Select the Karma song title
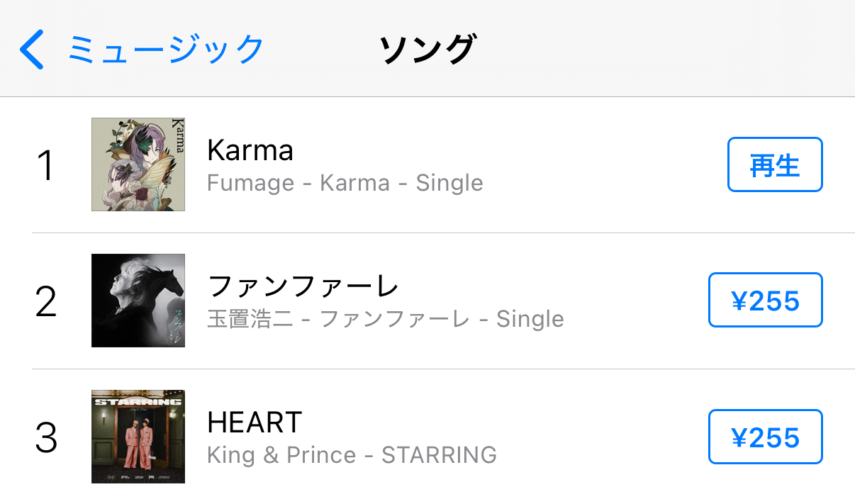 tap(250, 150)
